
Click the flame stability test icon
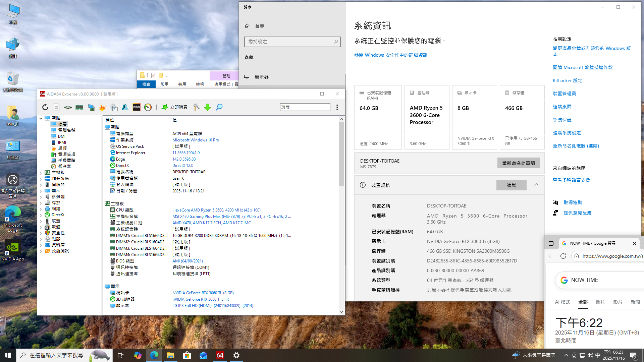coord(102,107)
